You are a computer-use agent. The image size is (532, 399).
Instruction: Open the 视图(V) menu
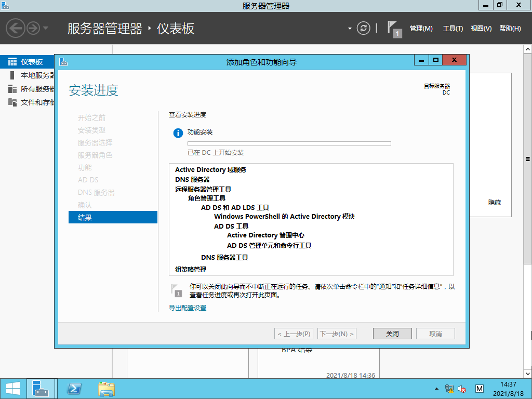coord(481,29)
